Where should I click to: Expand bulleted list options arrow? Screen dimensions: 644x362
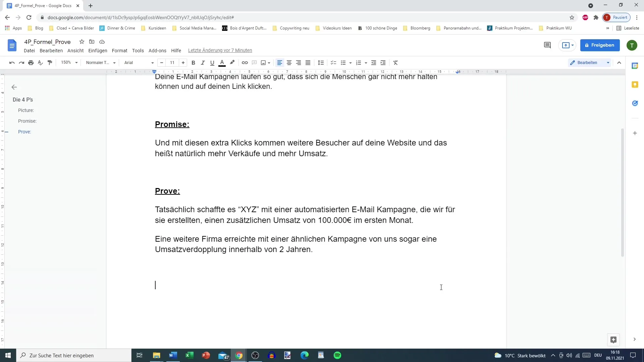[351, 63]
